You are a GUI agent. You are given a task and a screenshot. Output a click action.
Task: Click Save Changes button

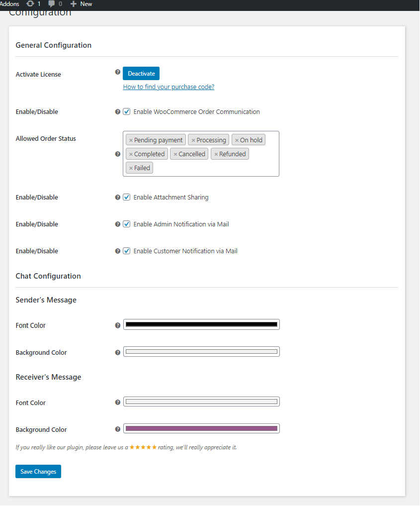[x=38, y=472]
